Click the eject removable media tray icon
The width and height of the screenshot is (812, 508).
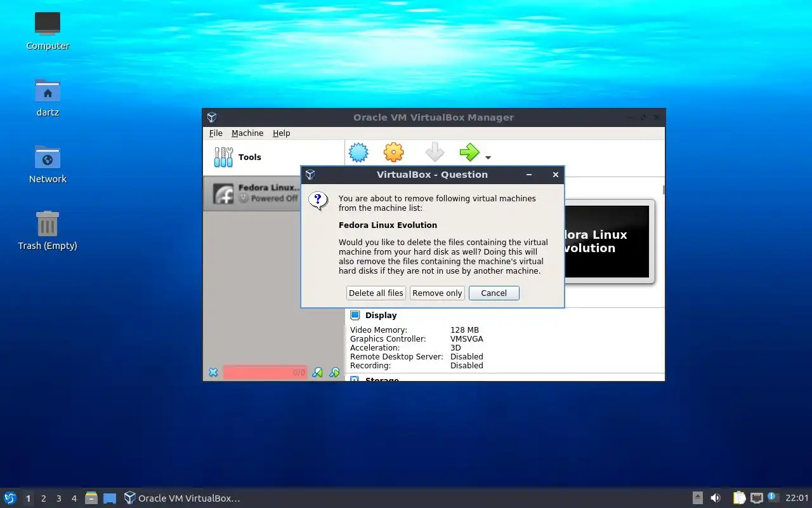(697, 498)
